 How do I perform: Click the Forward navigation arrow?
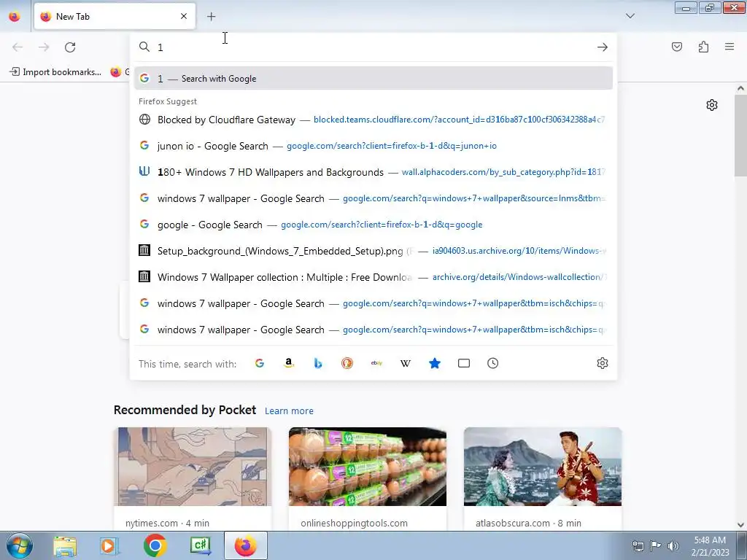tap(44, 47)
